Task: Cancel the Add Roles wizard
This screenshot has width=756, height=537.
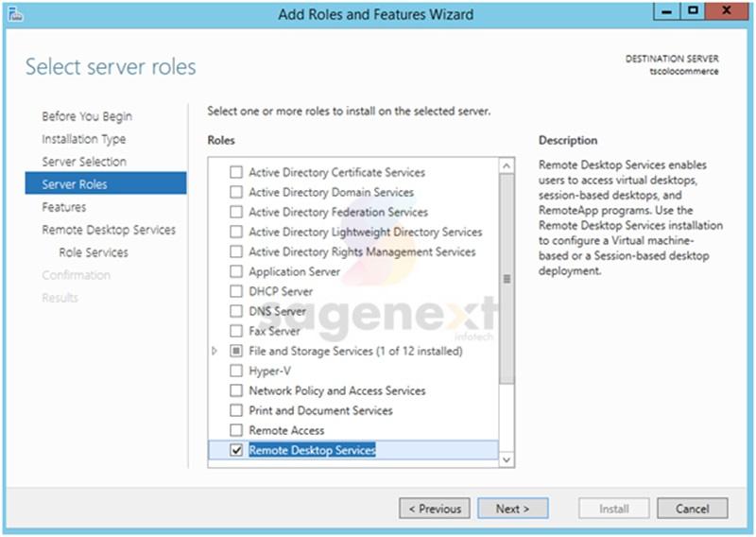Action: 692,509
